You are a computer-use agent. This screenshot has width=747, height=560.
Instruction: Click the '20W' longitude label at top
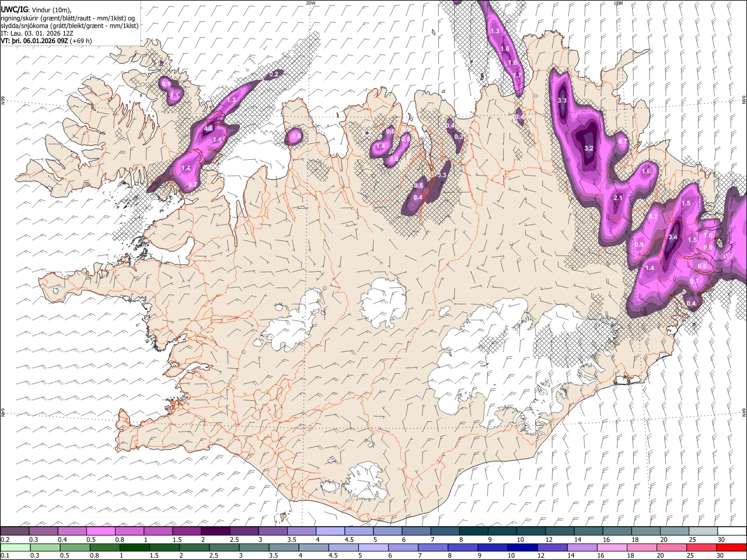point(310,3)
